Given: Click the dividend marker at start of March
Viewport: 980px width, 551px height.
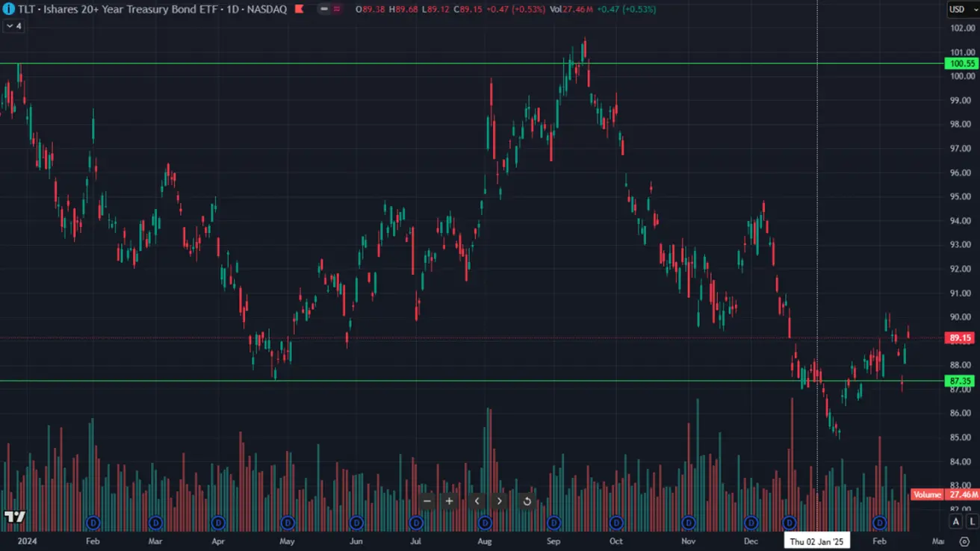Looking at the screenshot, I should coord(155,522).
